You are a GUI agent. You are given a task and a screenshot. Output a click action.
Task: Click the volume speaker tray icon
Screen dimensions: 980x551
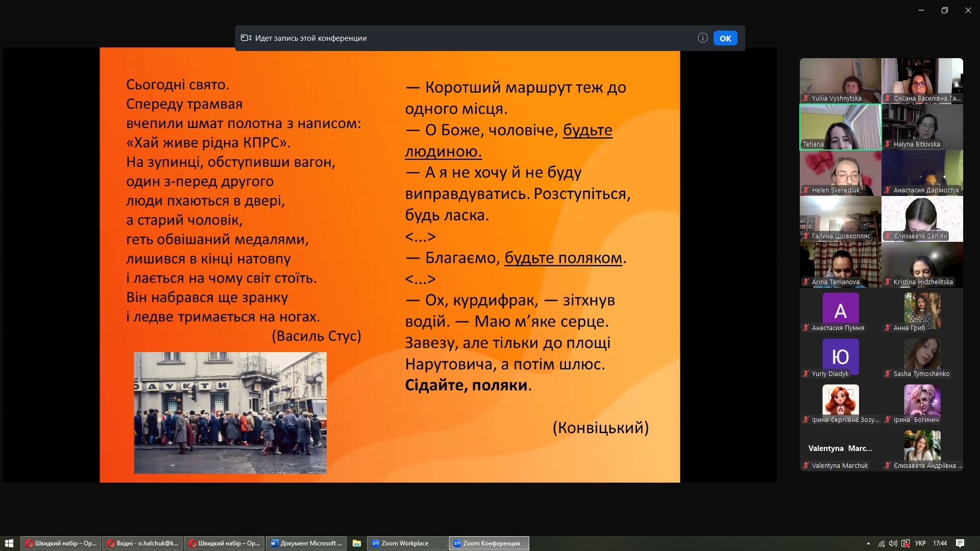click(x=893, y=543)
